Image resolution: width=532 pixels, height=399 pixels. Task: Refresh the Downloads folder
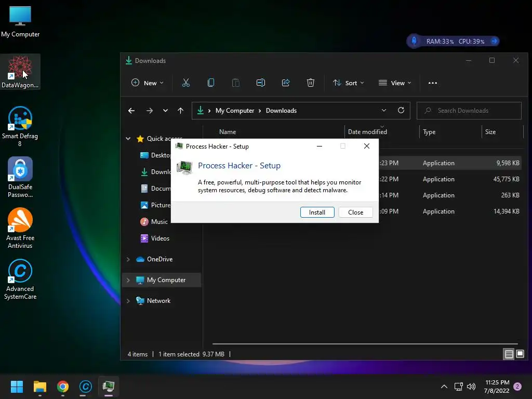401,110
